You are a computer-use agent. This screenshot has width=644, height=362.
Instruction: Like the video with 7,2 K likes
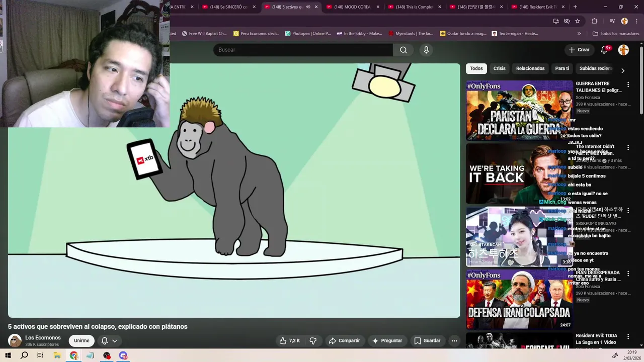(x=290, y=340)
